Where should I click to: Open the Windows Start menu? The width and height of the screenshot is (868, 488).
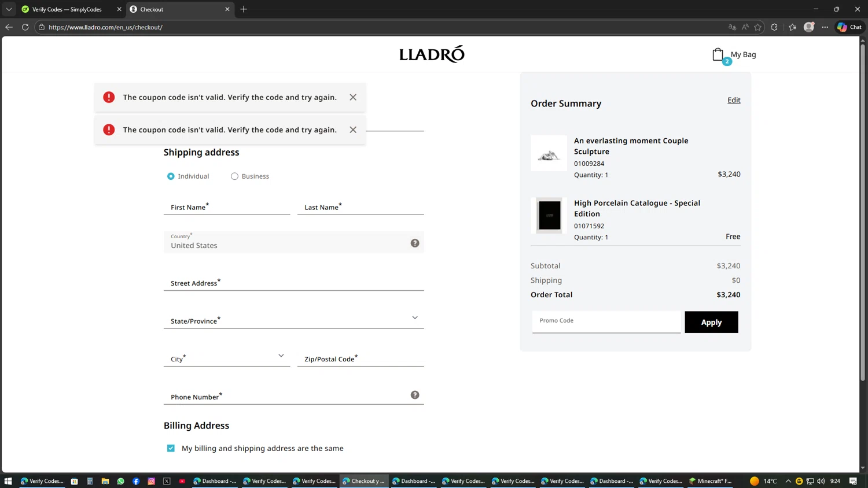[8, 481]
